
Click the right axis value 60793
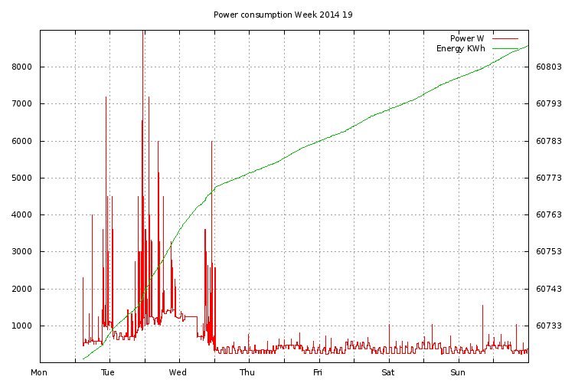pyautogui.click(x=549, y=103)
